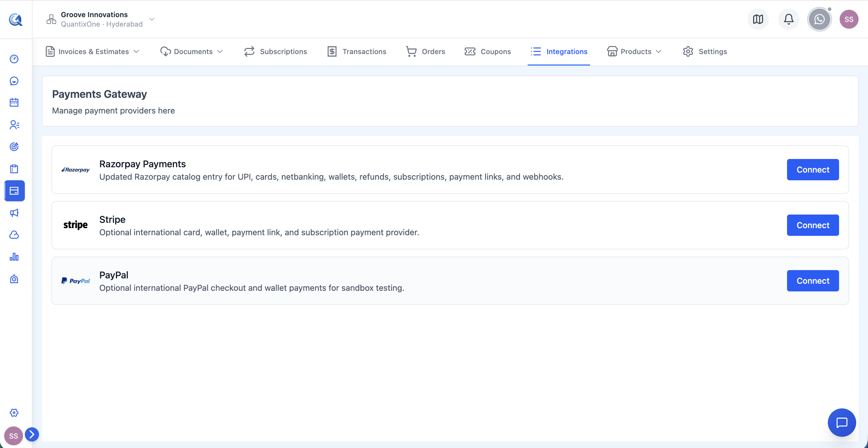Open the bar chart reports icon in sidebar
This screenshot has width=868, height=448.
click(x=14, y=257)
